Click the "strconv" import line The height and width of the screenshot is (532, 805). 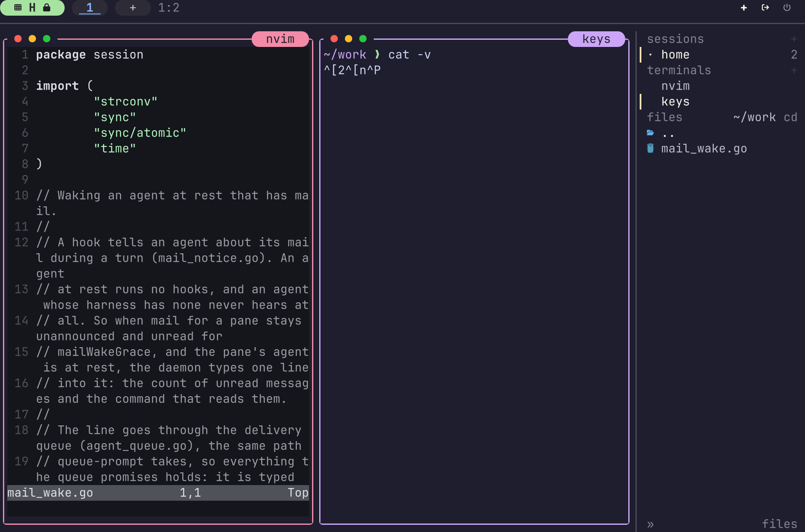pos(126,101)
